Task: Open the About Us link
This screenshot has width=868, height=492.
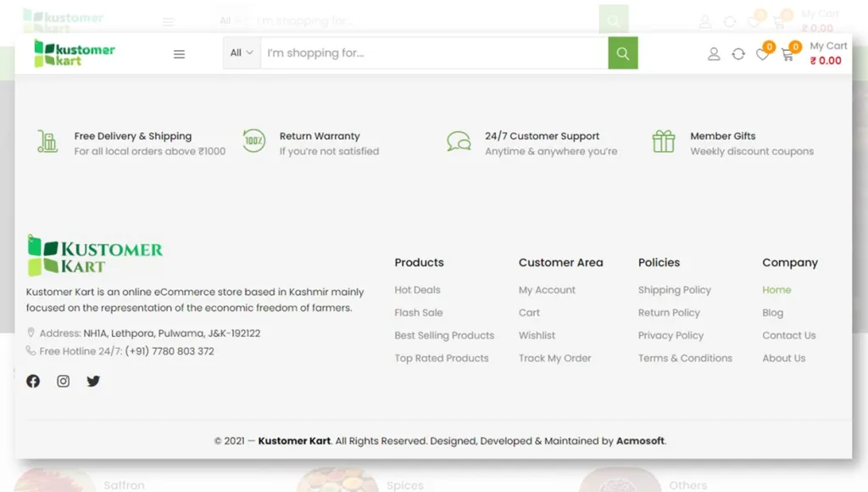Action: click(x=784, y=358)
